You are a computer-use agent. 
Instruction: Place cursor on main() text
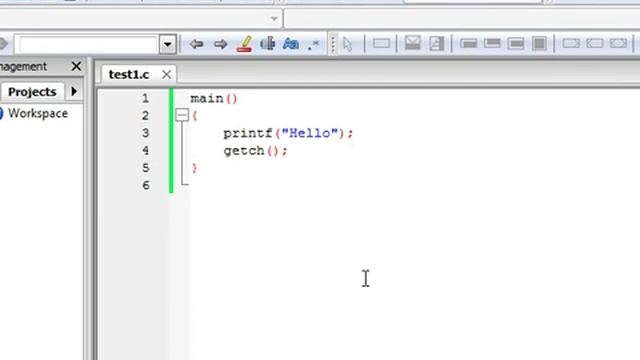(214, 99)
